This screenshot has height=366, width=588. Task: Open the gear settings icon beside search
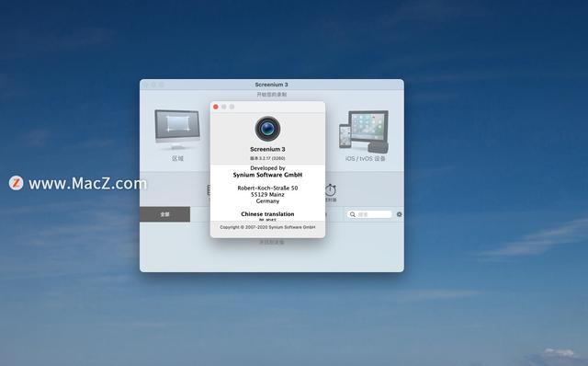click(399, 214)
